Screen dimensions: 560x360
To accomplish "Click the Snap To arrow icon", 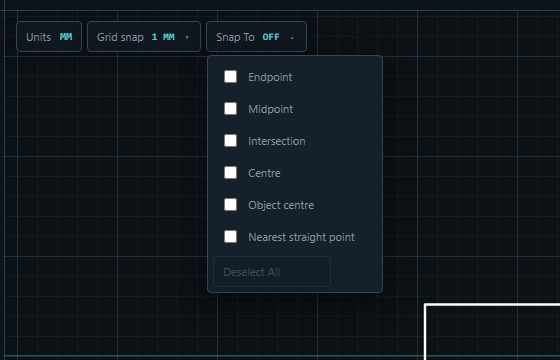I will point(292,38).
